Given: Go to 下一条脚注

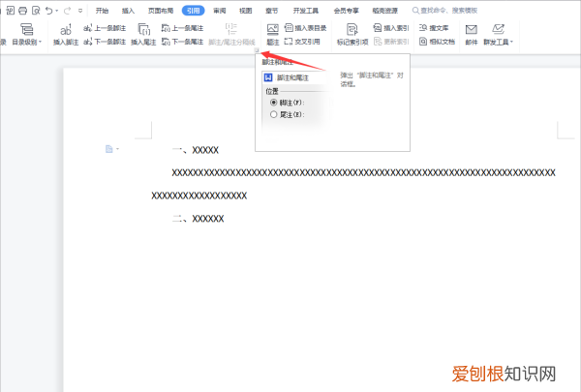Looking at the screenshot, I should pyautogui.click(x=105, y=42).
